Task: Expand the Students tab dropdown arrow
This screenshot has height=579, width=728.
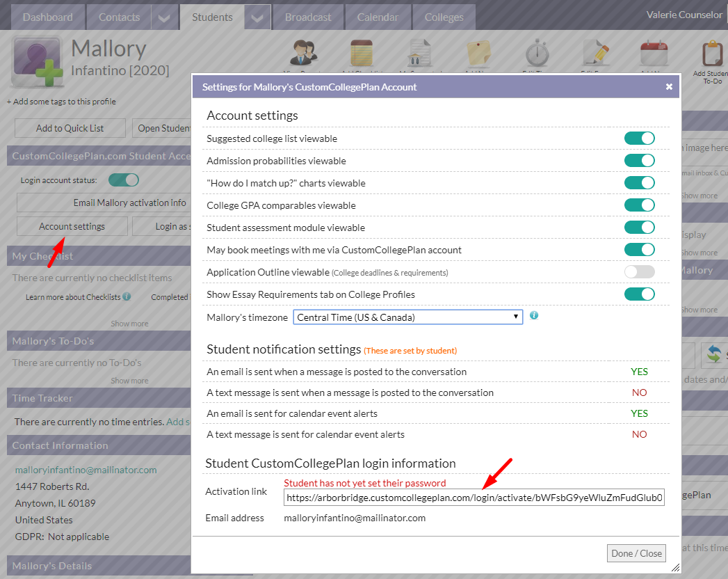Action: point(257,17)
